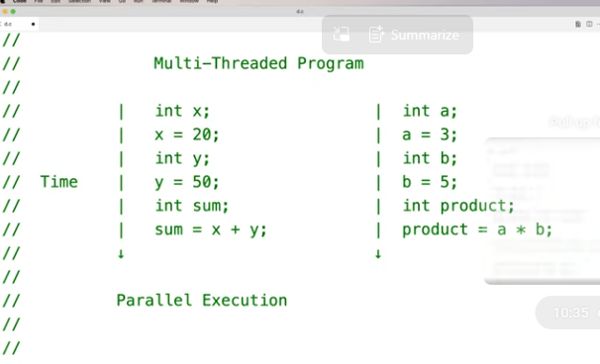Click the 'Multi-Threaded Program' comment heading
Viewport: 600px width, 364px height.
click(258, 63)
